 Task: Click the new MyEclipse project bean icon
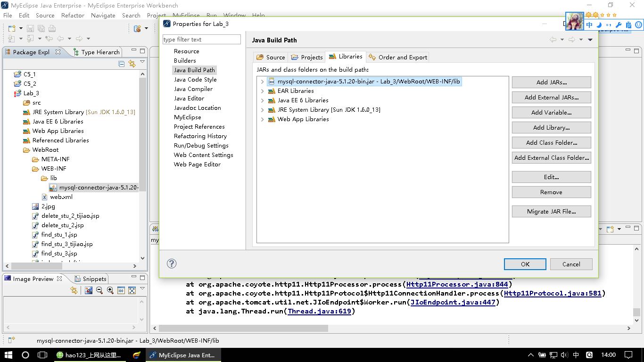coord(138,28)
